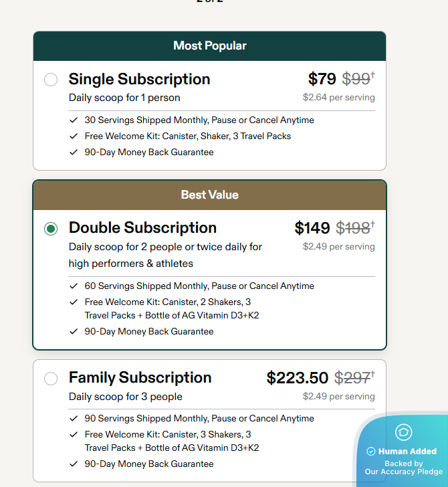The image size is (448, 487).
Task: Choose the Double Subscription radio option
Action: tap(51, 229)
